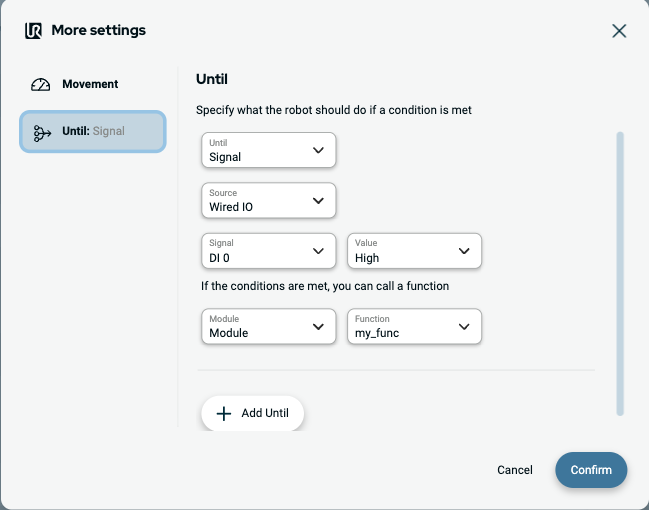Click the Movement speedometer icon
The image size is (649, 510).
pyautogui.click(x=41, y=85)
